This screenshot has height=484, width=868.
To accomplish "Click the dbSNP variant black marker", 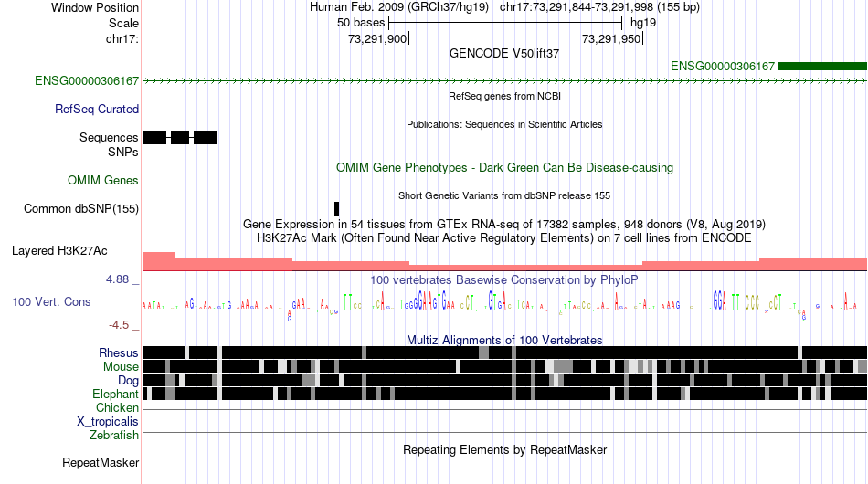I will tap(336, 208).
